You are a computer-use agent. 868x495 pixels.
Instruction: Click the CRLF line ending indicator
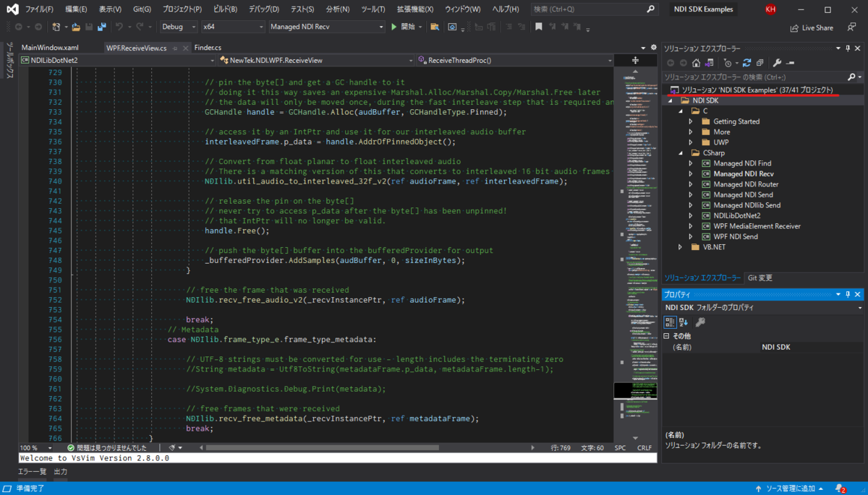click(x=644, y=448)
